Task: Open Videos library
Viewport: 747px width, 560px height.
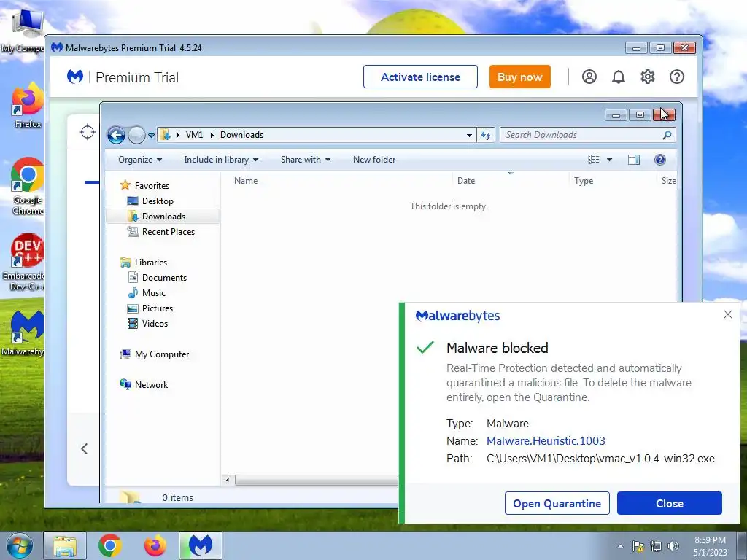Action: [155, 323]
